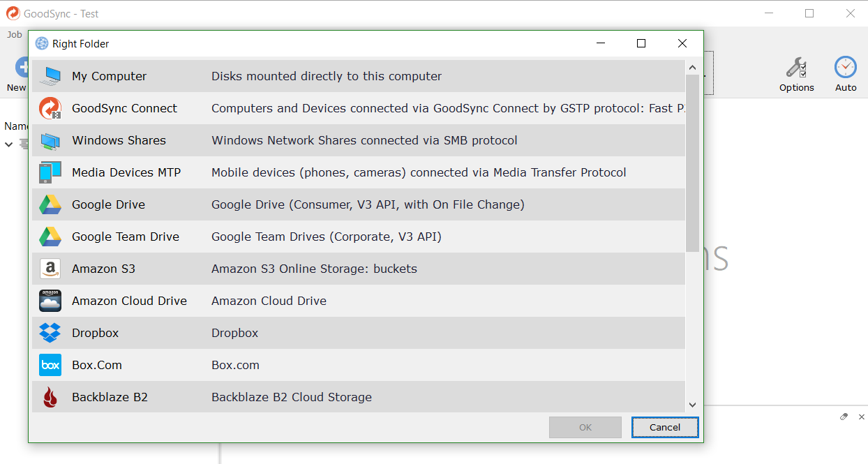Screen dimensions: 868x464
Task: Select the "Windows Shares" name
Action: coord(119,140)
